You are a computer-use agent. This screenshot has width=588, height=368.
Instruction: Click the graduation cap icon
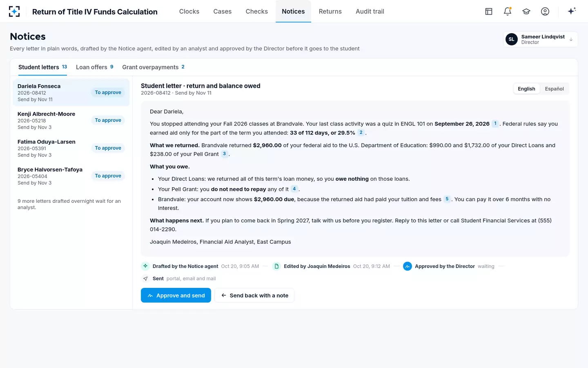click(x=526, y=11)
